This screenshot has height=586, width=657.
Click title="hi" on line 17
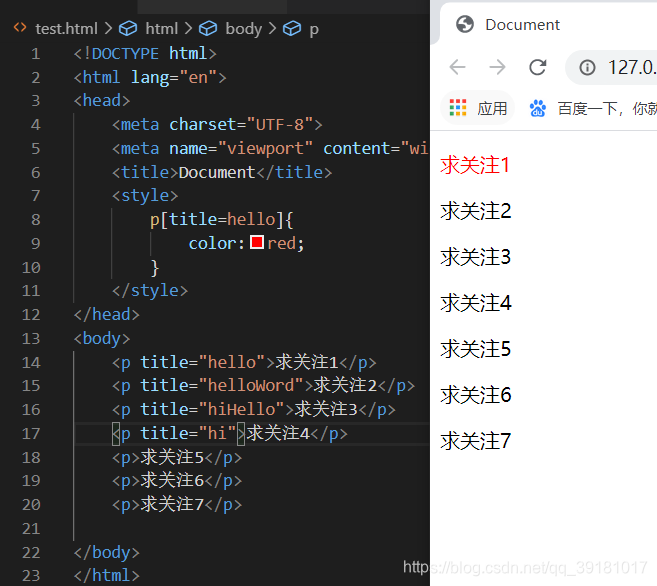[188, 434]
